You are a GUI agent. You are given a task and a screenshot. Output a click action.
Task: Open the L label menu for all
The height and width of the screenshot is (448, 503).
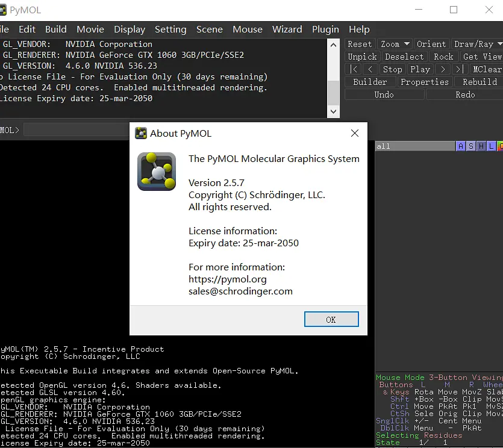(x=491, y=146)
